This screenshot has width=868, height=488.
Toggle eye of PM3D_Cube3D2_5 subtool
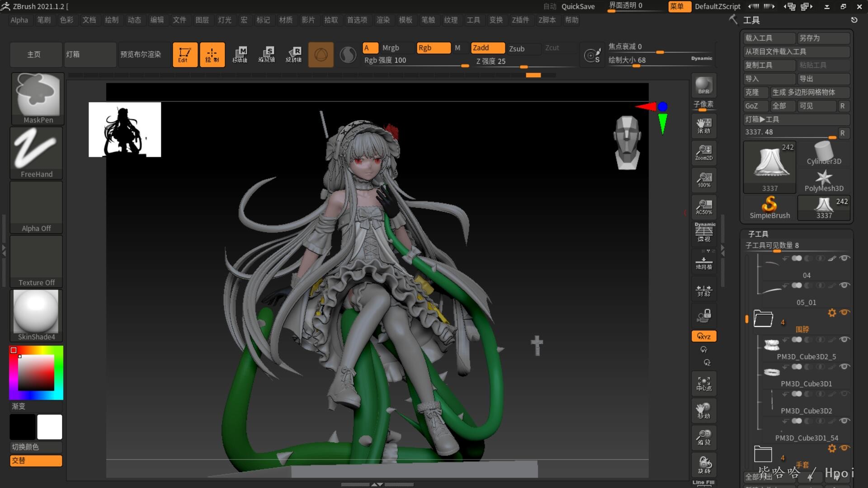(844, 339)
